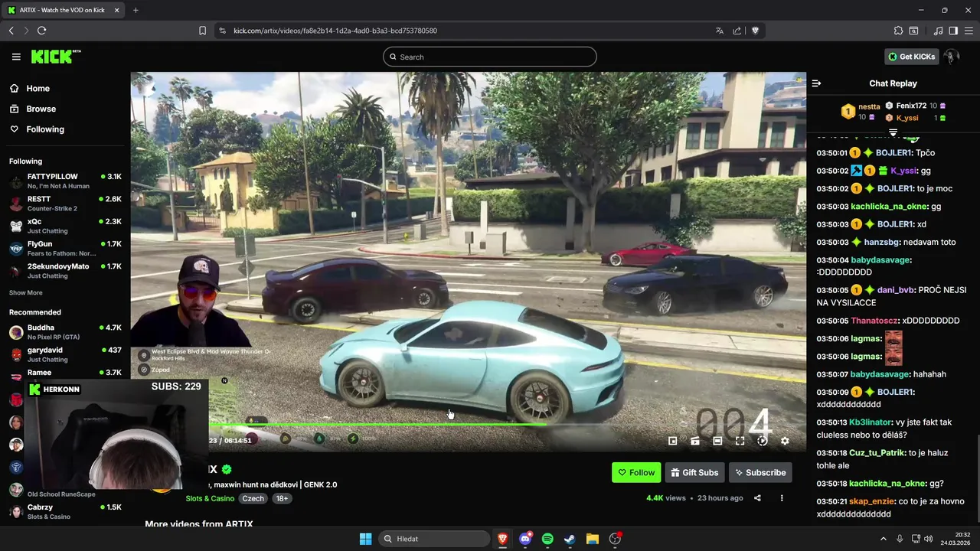The height and width of the screenshot is (551, 980).
Task: Open tab search icon in toolbar
Action: [913, 31]
